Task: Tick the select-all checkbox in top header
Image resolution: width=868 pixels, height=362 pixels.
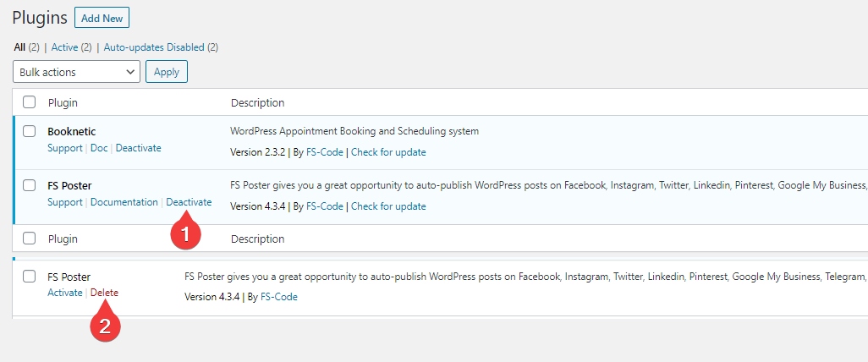Action: (x=30, y=102)
